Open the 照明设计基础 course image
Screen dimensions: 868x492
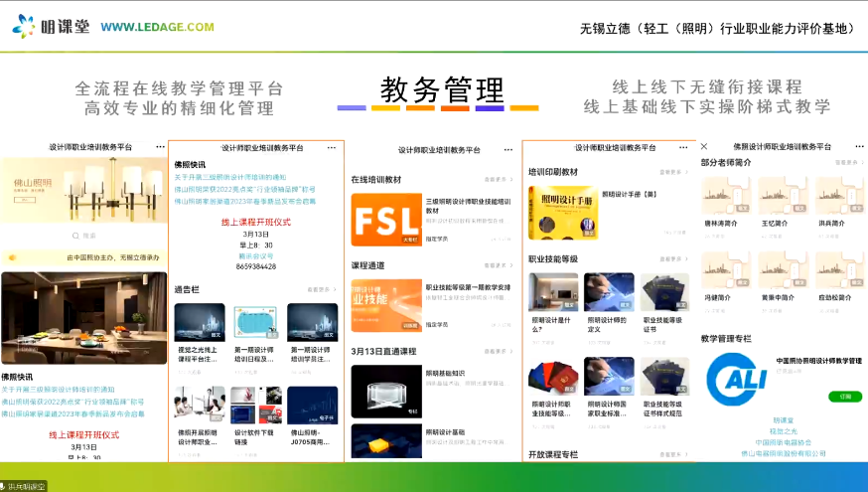point(386,441)
